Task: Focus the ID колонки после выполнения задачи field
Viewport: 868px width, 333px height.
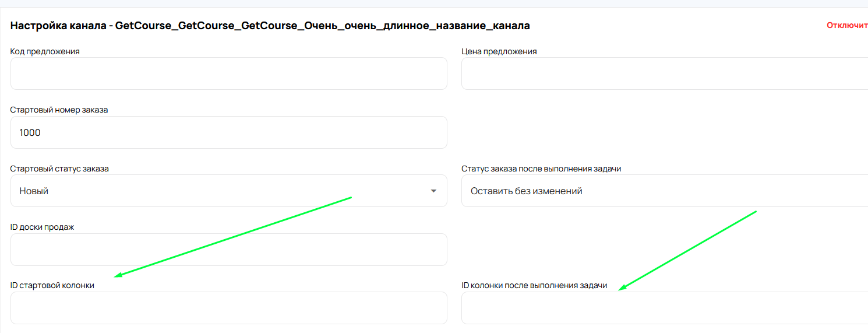Action: (x=664, y=308)
